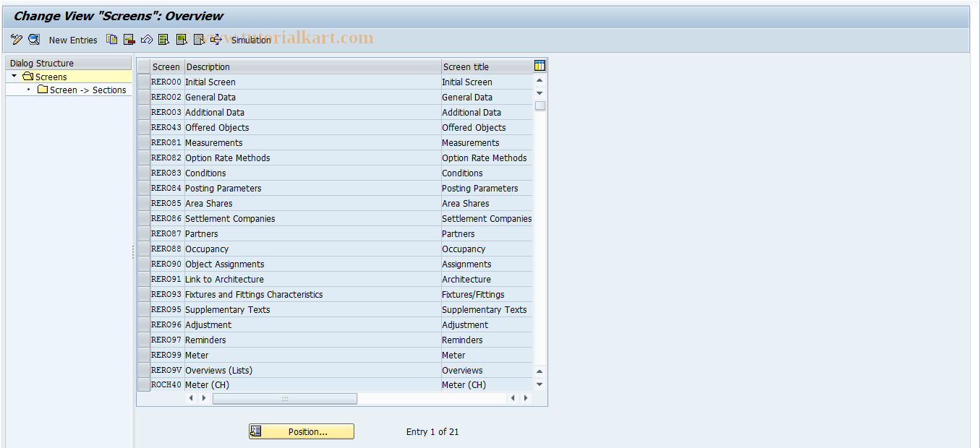Click far-right horizontal scroll right arrow

click(526, 398)
